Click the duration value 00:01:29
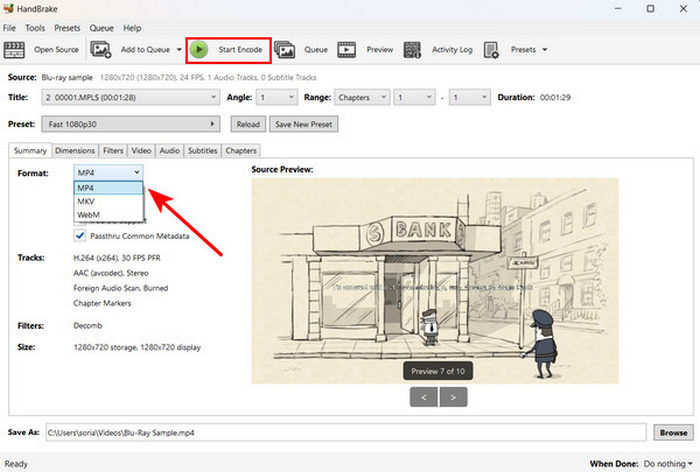Viewport: 700px width, 472px height. pos(555,97)
